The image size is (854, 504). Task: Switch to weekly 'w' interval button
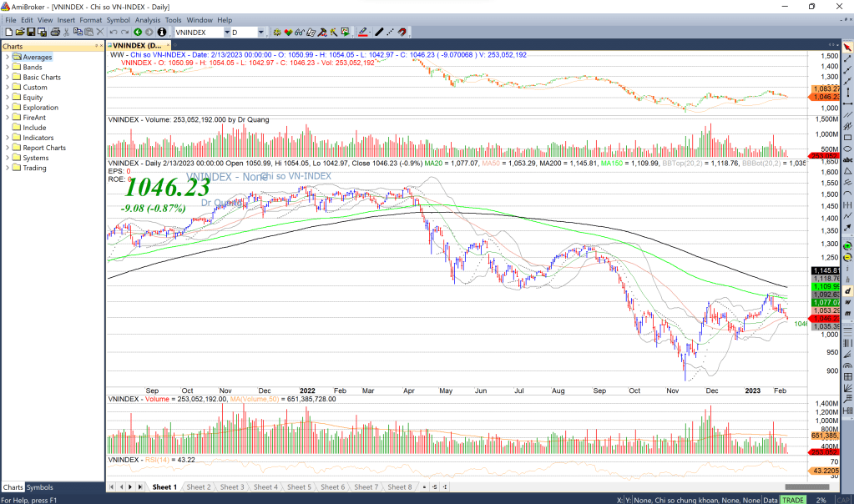[847, 301]
